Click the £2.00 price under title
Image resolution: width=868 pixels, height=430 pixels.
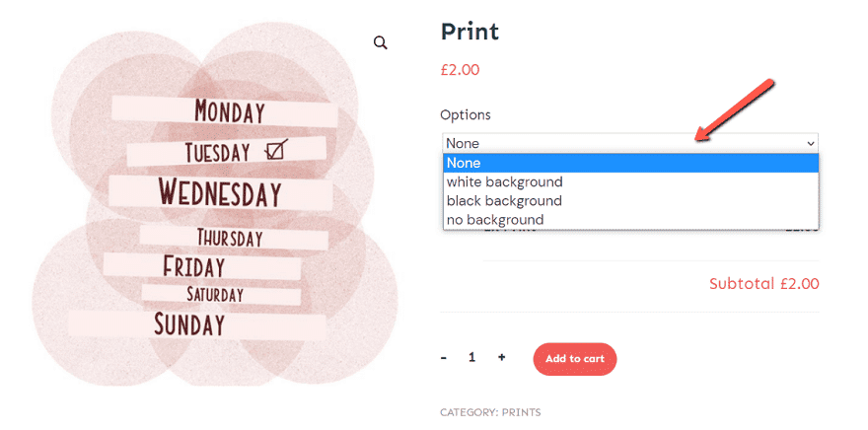coord(460,70)
